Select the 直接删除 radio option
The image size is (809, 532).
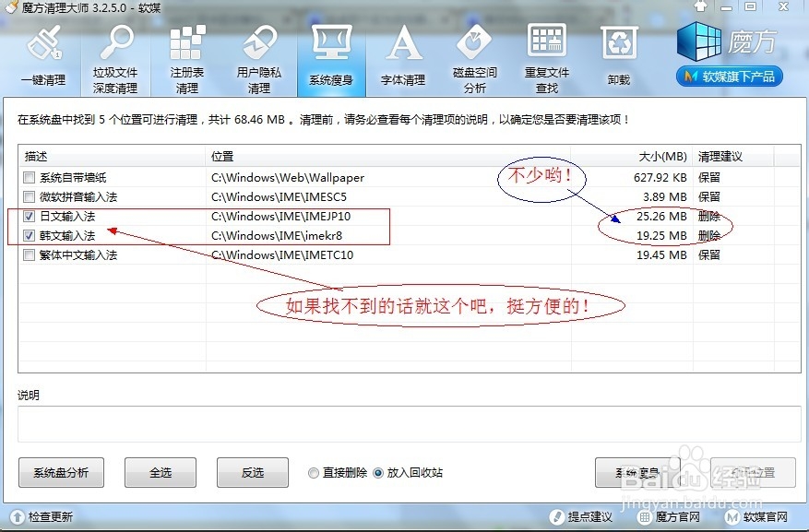tap(314, 473)
